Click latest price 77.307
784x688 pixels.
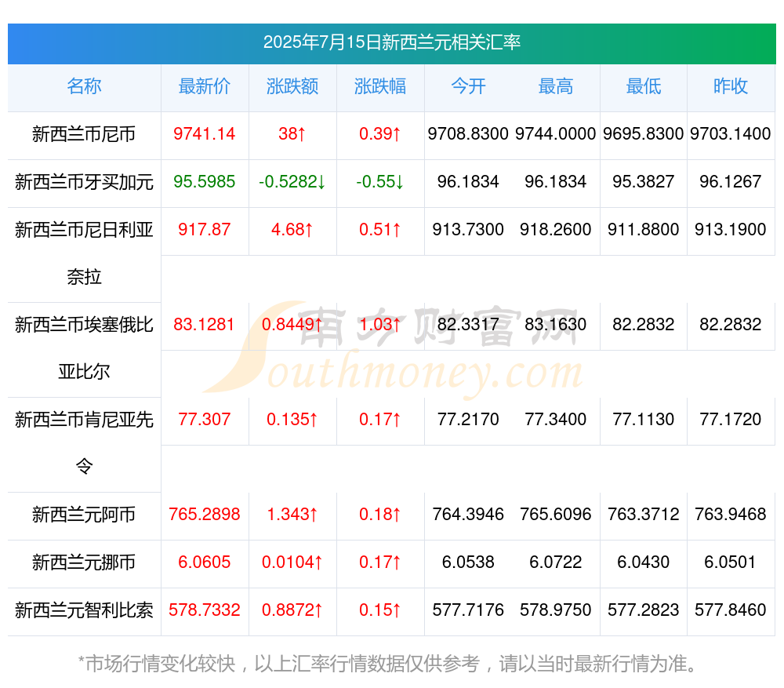pos(204,419)
